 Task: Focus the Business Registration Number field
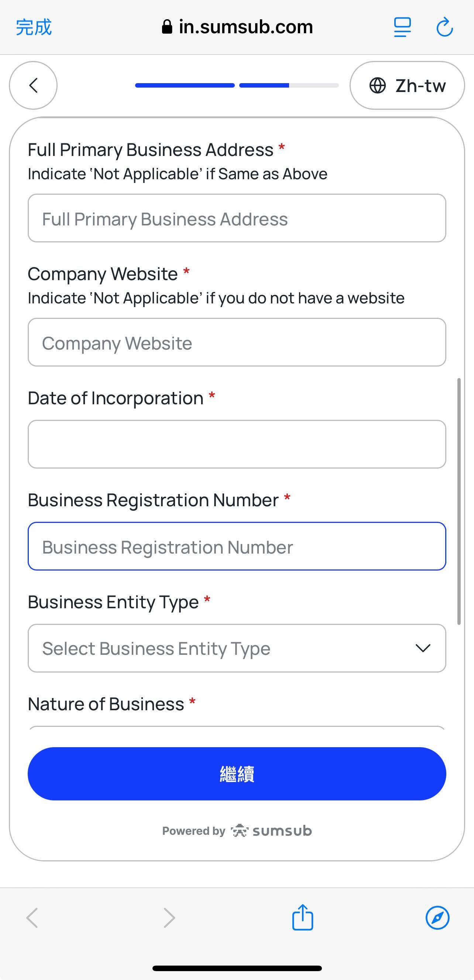click(236, 546)
